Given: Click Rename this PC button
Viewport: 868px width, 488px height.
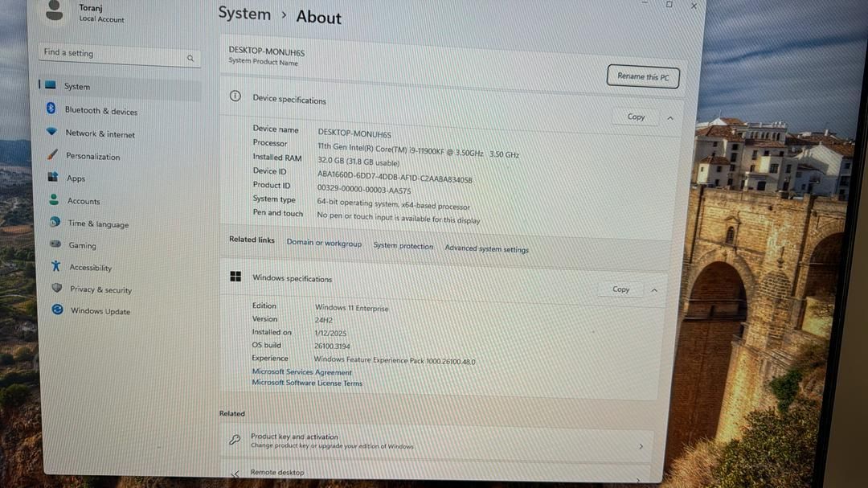Looking at the screenshot, I should pos(643,76).
